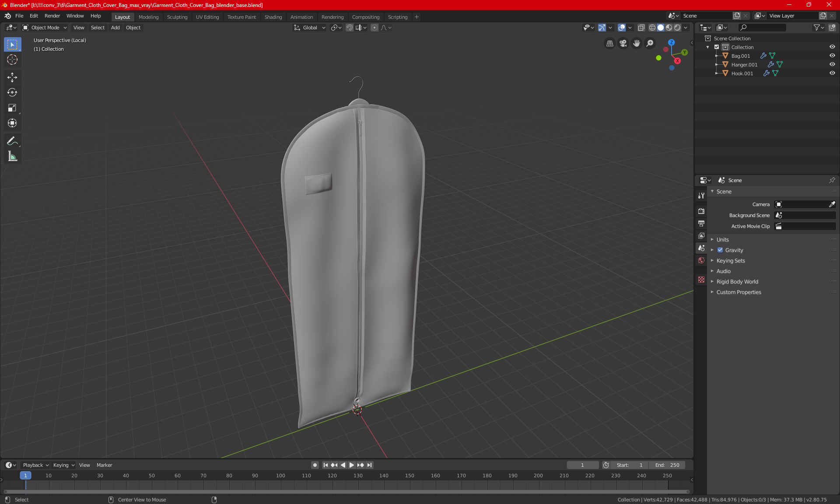
Task: Switch to orthographic view grid icon
Action: [609, 43]
